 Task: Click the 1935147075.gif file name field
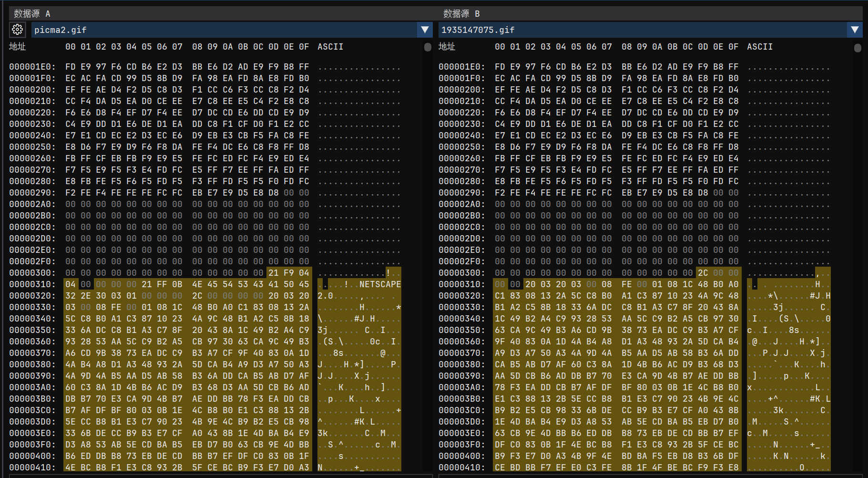click(643, 30)
